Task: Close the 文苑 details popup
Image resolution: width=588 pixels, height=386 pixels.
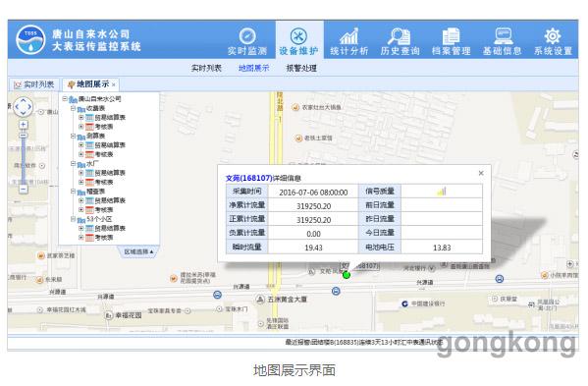Action: [481, 173]
